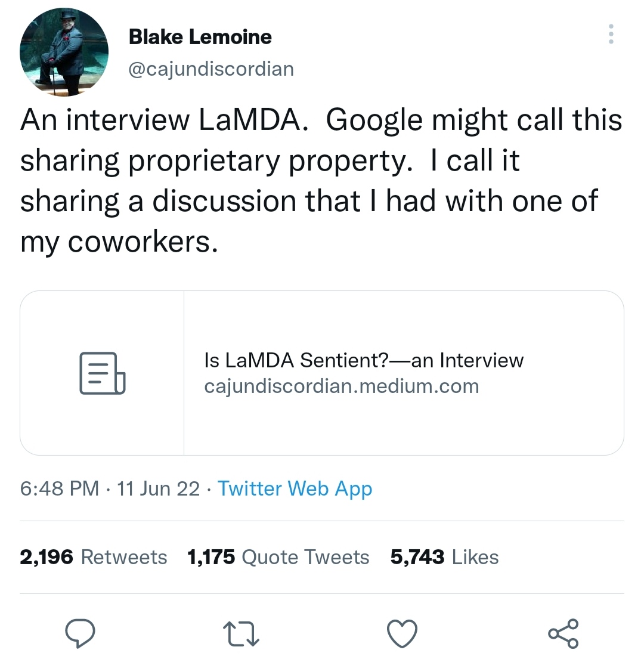Click the reply speech bubble icon
644x656 pixels.
[80, 634]
